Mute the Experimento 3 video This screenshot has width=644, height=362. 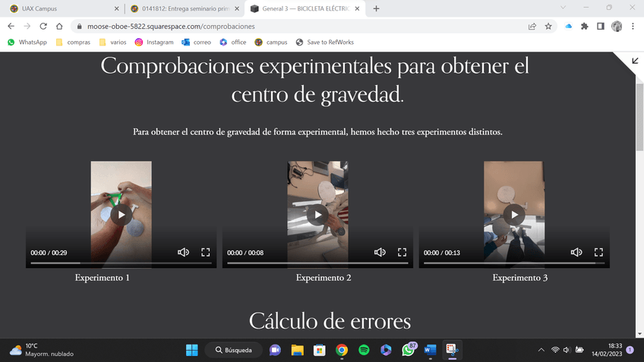pos(576,252)
